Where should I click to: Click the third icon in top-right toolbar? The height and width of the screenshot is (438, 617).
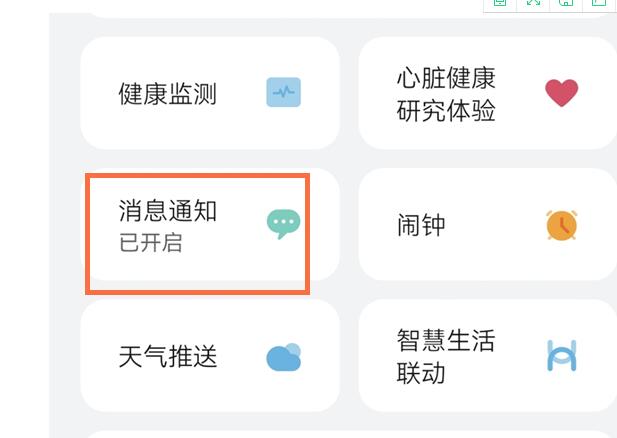click(566, 4)
